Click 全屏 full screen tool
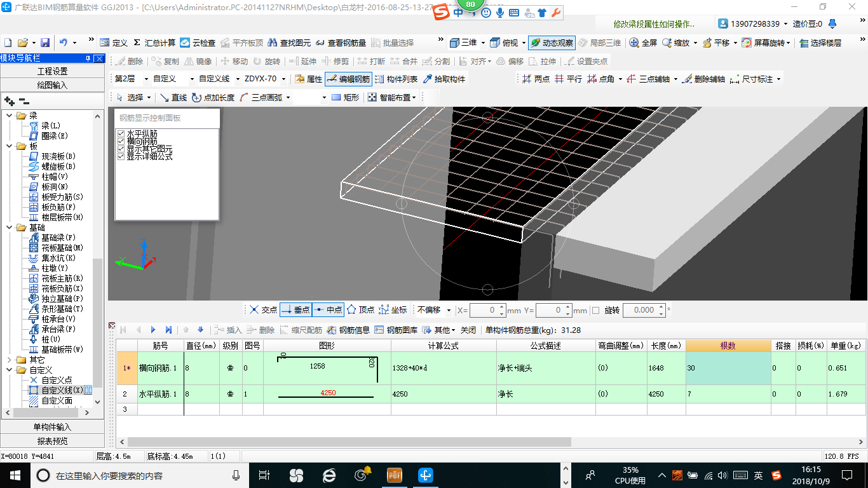The image size is (868, 488). (x=643, y=43)
